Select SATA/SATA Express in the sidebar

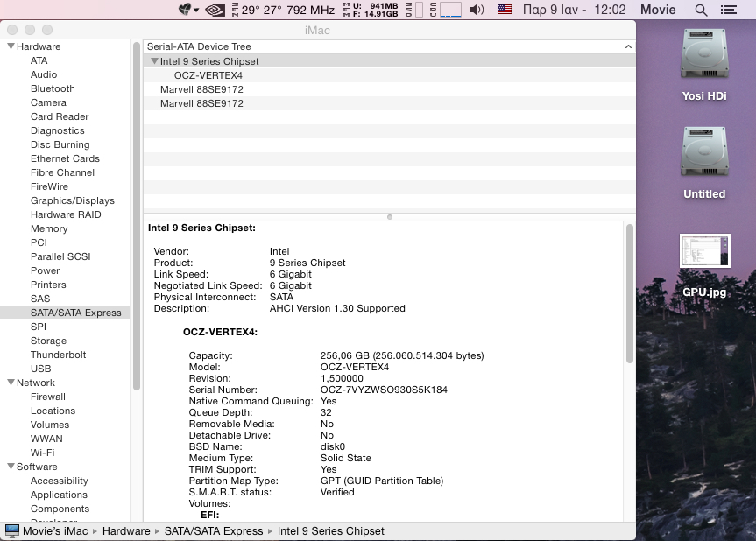coord(75,313)
